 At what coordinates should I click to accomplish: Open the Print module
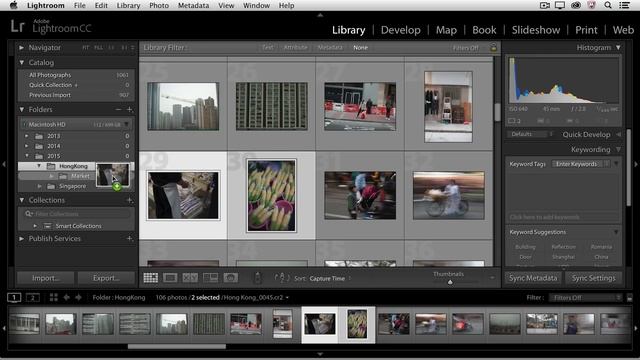coord(586,30)
